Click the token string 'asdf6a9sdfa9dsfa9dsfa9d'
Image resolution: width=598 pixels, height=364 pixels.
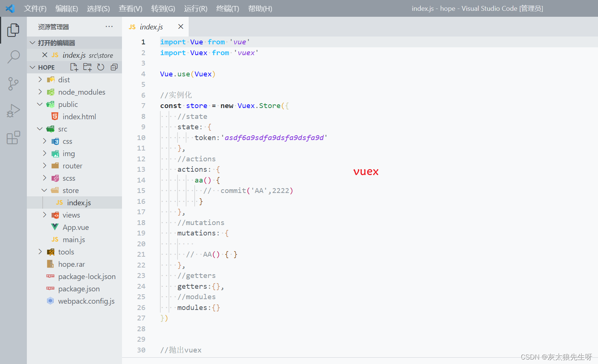point(274,137)
